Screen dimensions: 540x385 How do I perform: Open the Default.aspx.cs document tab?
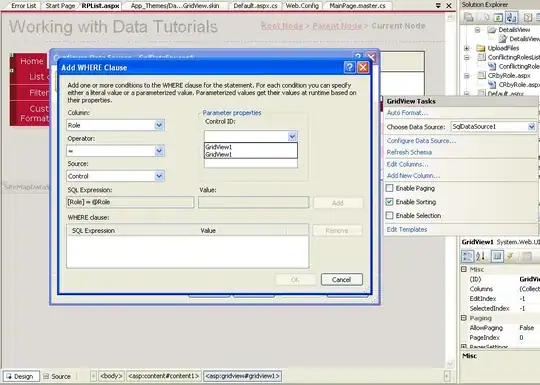255,6
